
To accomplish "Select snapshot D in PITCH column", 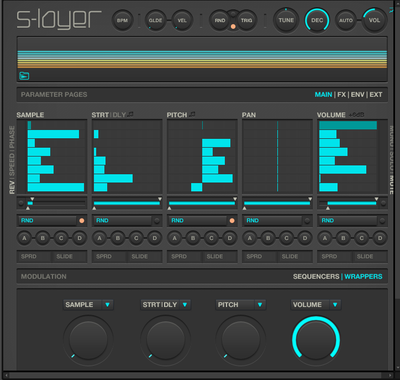I will coord(230,238).
